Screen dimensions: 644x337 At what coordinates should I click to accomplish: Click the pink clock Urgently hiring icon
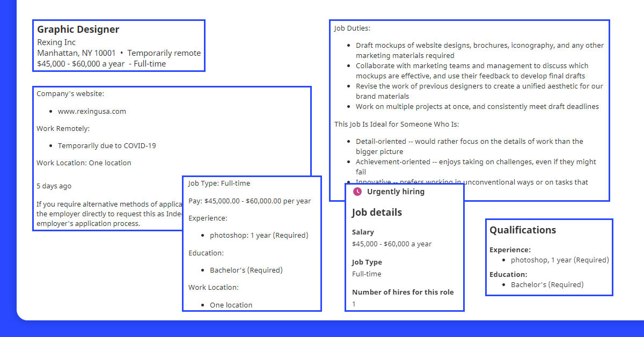pos(357,192)
